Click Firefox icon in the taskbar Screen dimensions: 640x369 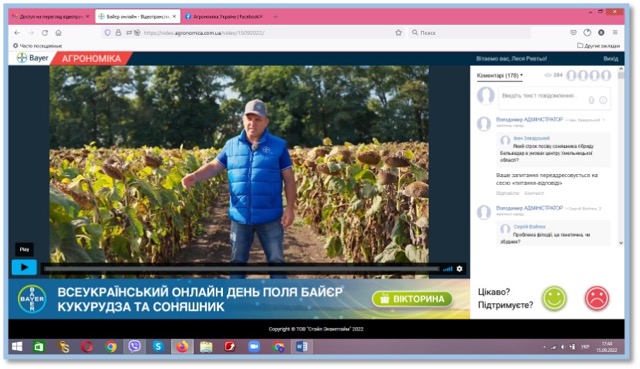click(182, 347)
